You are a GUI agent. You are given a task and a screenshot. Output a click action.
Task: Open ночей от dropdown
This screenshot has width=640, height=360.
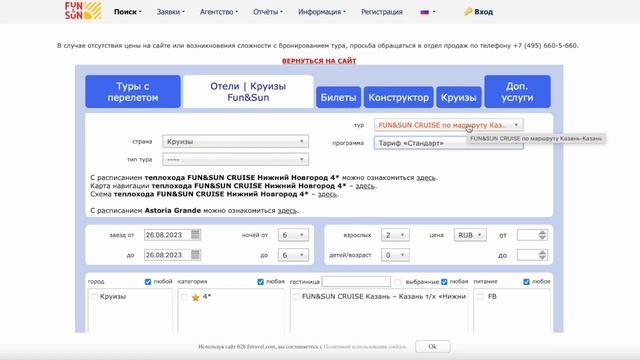(293, 235)
